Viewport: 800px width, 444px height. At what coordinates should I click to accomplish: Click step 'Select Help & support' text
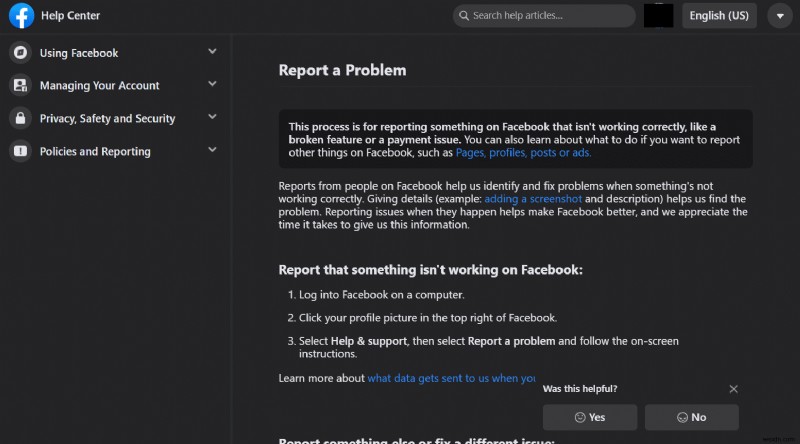click(489, 347)
